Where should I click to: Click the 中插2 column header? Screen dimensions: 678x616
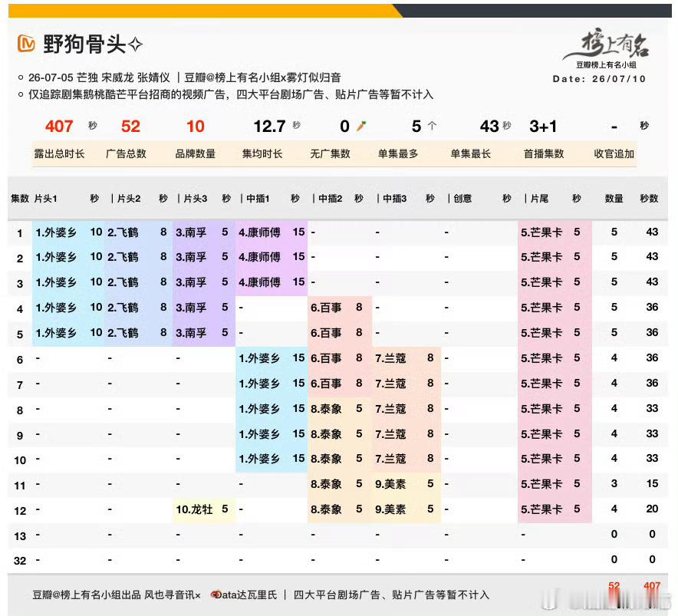(331, 199)
